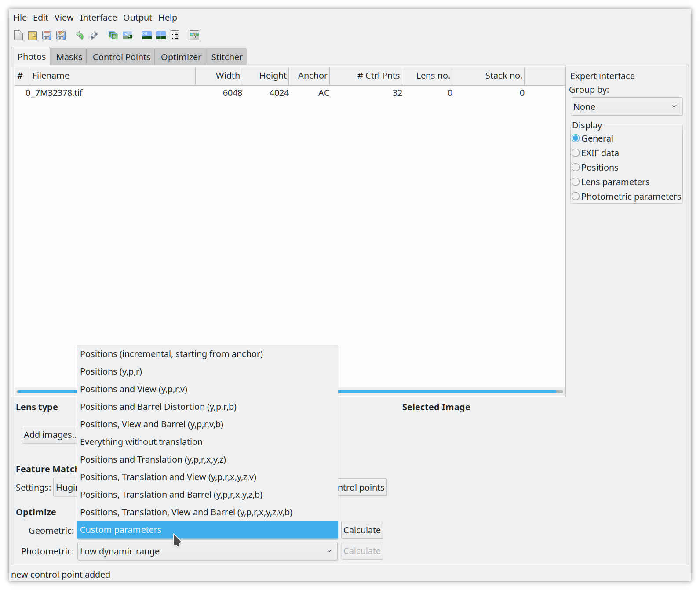Image resolution: width=700 pixels, height=590 pixels.
Task: Choose Custom parameters in the dropdown list
Action: click(208, 530)
